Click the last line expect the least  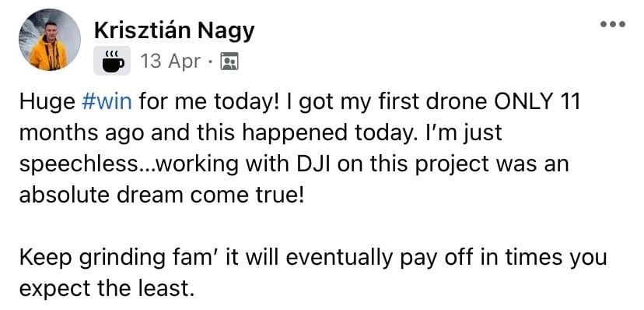(106, 290)
